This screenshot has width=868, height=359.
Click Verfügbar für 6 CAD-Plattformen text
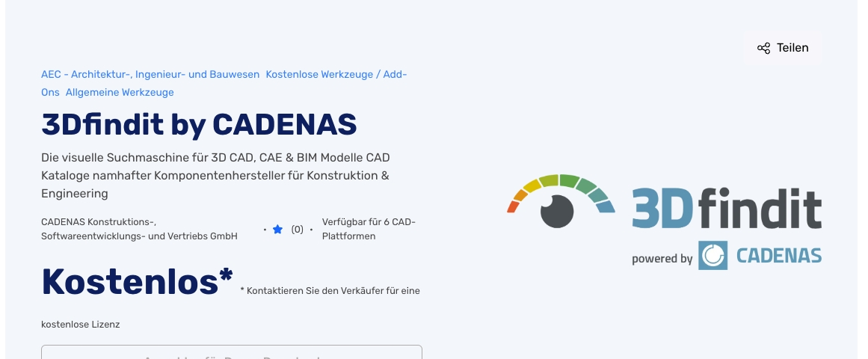point(369,229)
